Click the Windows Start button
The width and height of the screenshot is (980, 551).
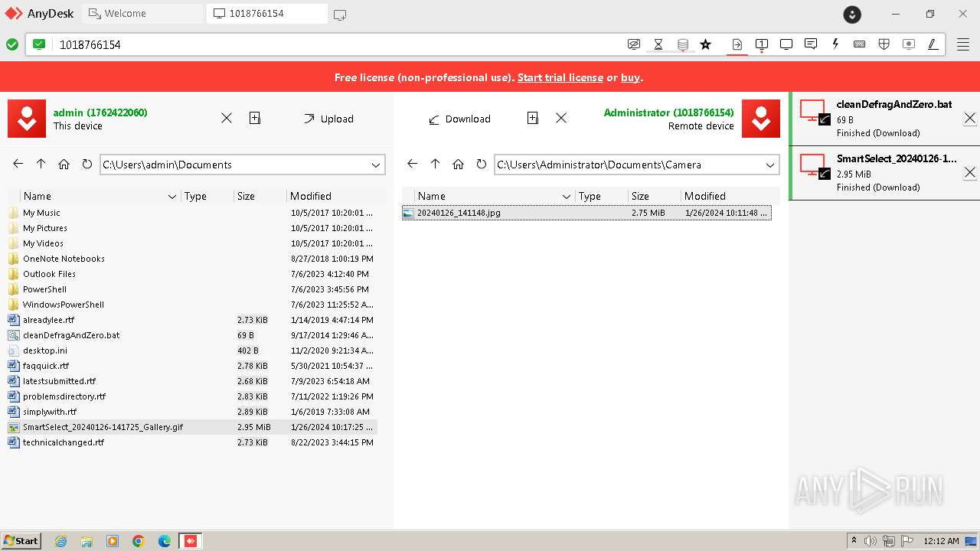21,540
